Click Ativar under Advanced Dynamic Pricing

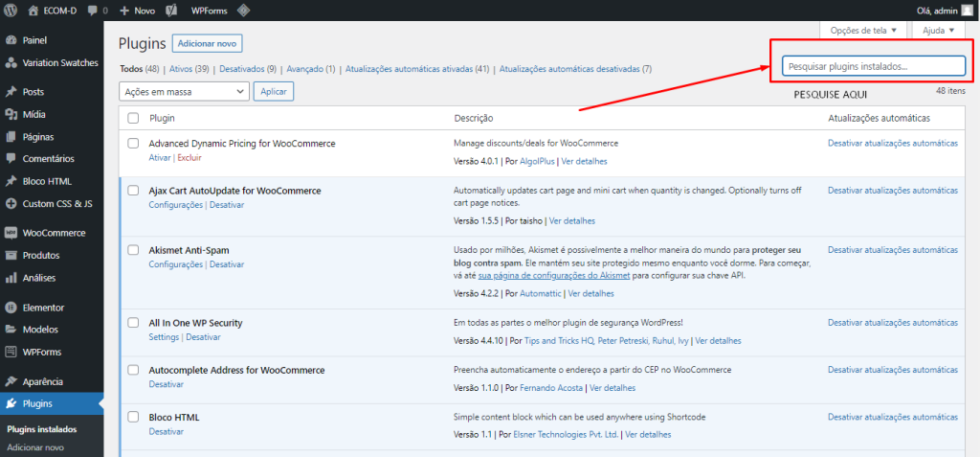pyautogui.click(x=160, y=158)
